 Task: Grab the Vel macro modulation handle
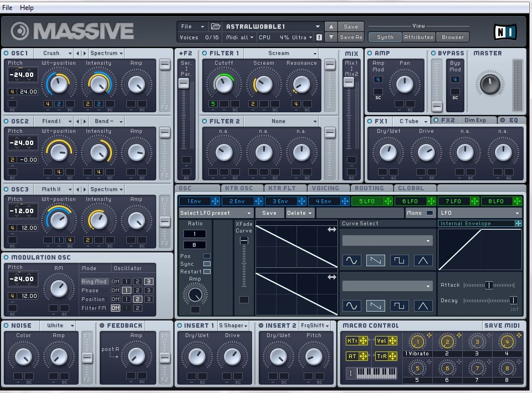pyautogui.click(x=392, y=341)
